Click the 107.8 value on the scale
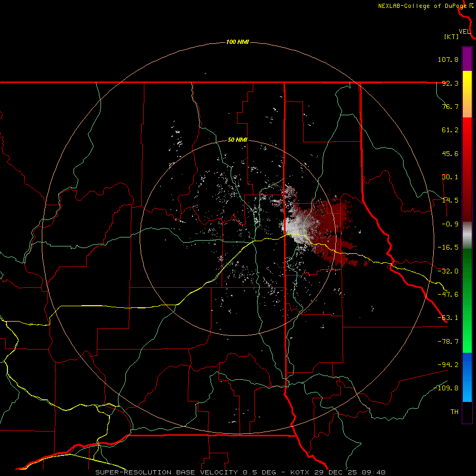The image size is (476, 476). 448,59
